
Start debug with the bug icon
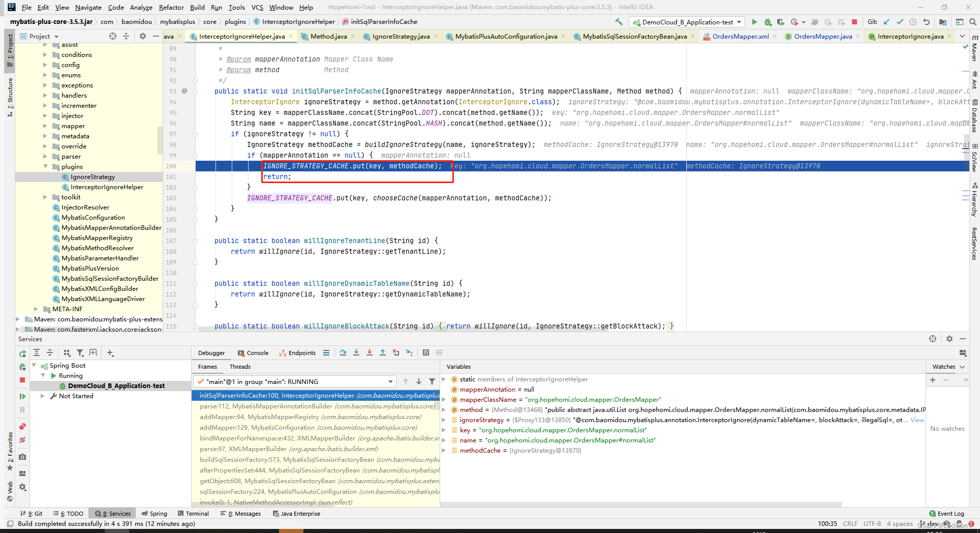pos(768,22)
